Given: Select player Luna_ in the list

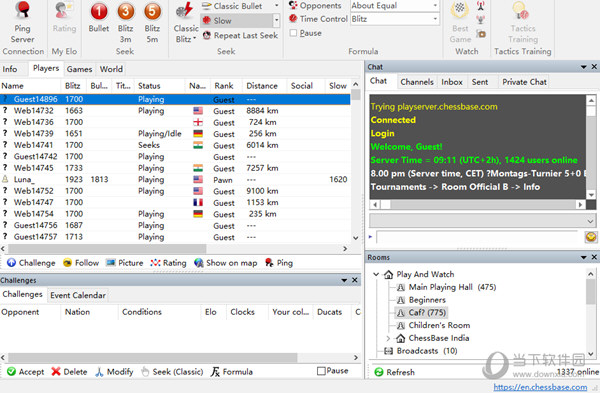Looking at the screenshot, I should tap(175, 179).
